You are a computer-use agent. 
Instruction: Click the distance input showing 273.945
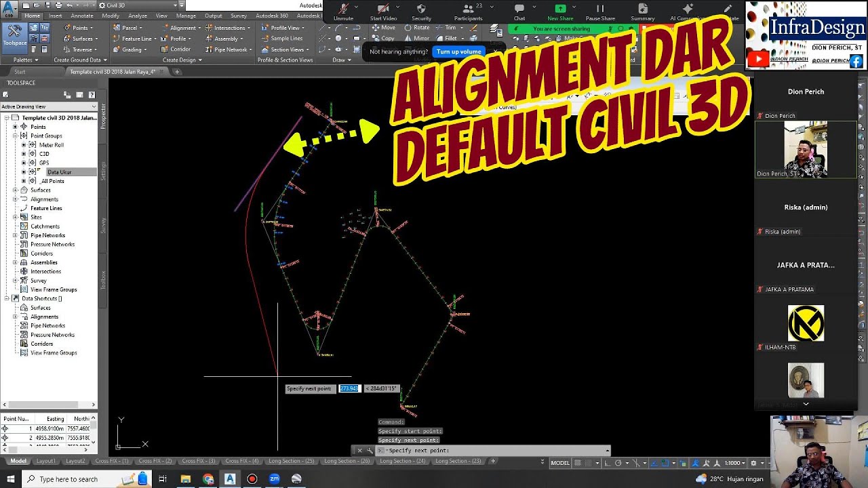(349, 389)
